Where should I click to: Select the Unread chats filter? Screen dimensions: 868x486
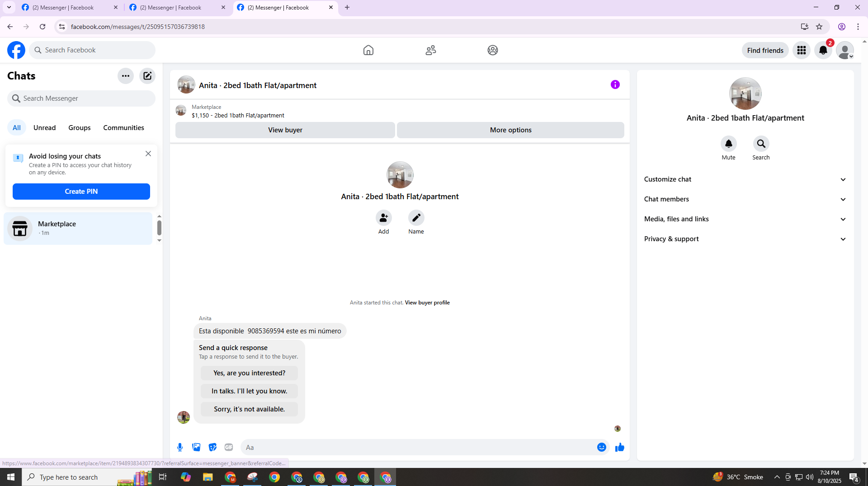pos(44,128)
